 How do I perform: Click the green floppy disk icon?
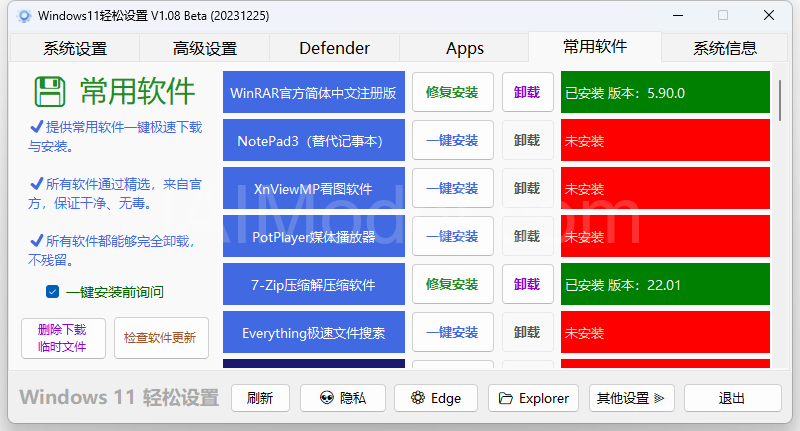pyautogui.click(x=49, y=92)
